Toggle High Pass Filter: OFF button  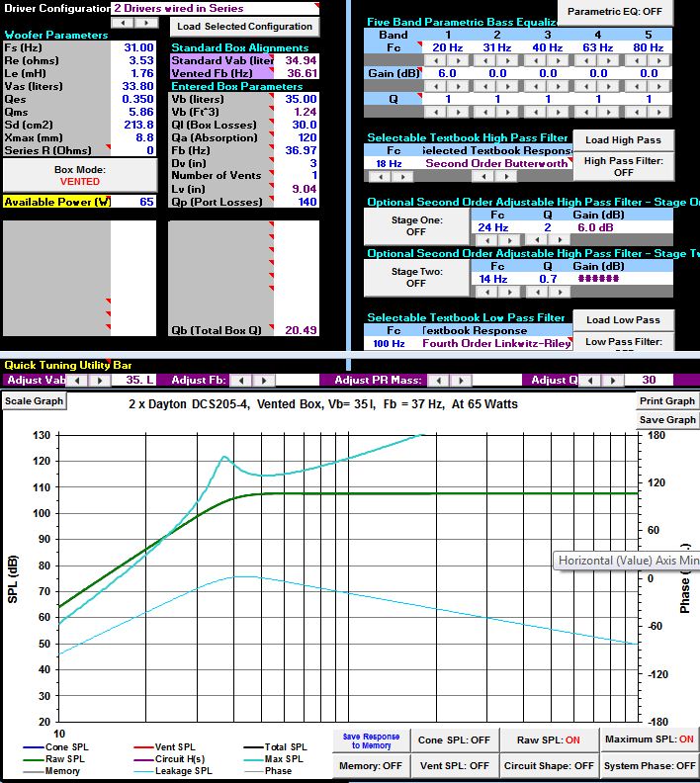624,167
